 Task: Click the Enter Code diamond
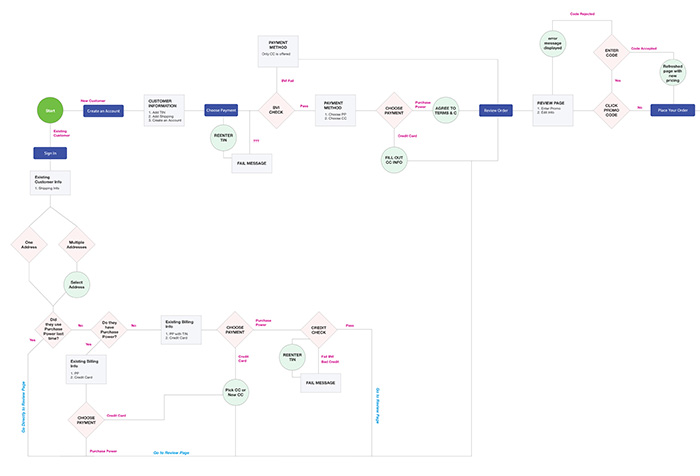point(612,53)
